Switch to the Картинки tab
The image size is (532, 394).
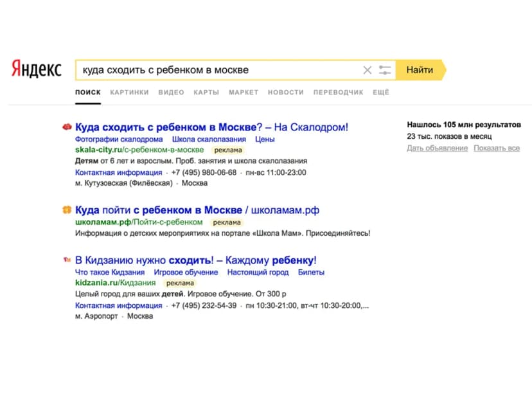pyautogui.click(x=129, y=93)
